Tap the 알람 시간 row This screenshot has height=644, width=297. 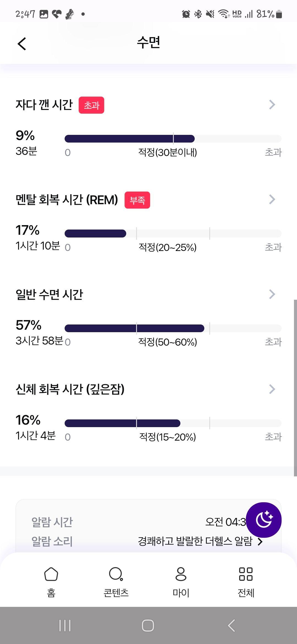(148, 522)
